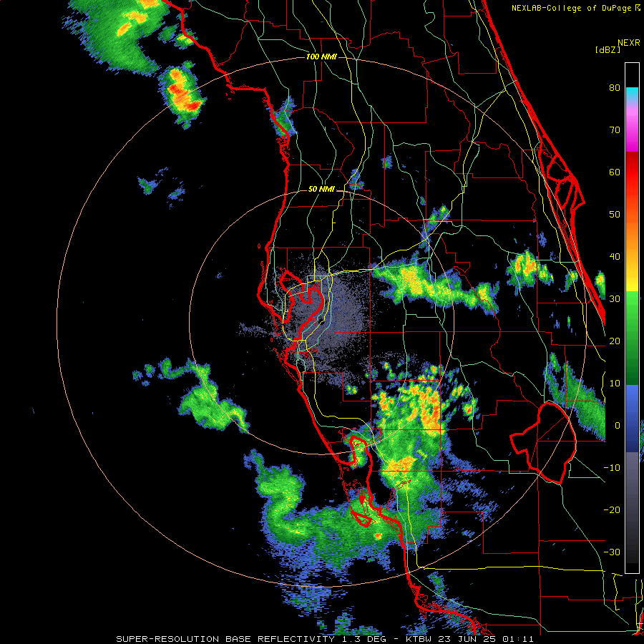Click the 20 value on the dBZ scale

pyautogui.click(x=615, y=341)
